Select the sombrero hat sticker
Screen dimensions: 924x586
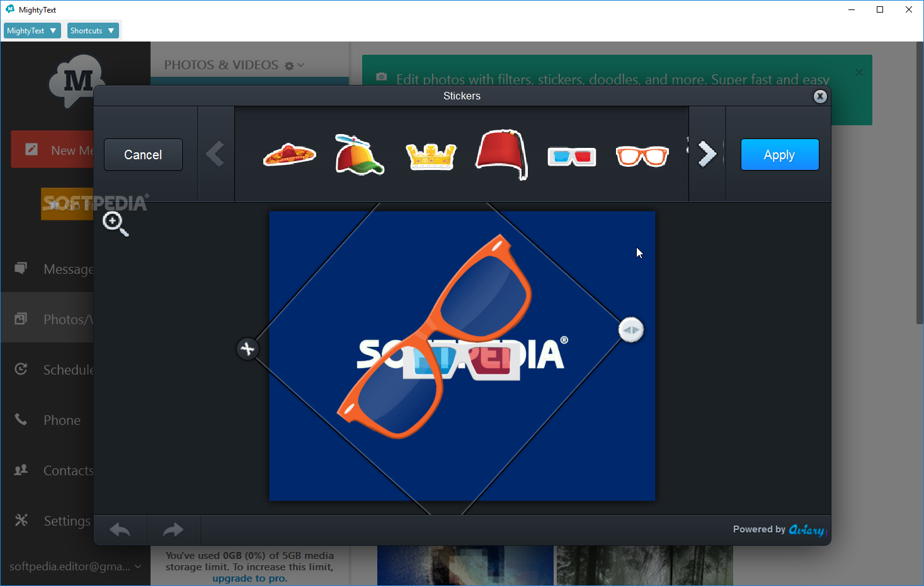[x=289, y=154]
